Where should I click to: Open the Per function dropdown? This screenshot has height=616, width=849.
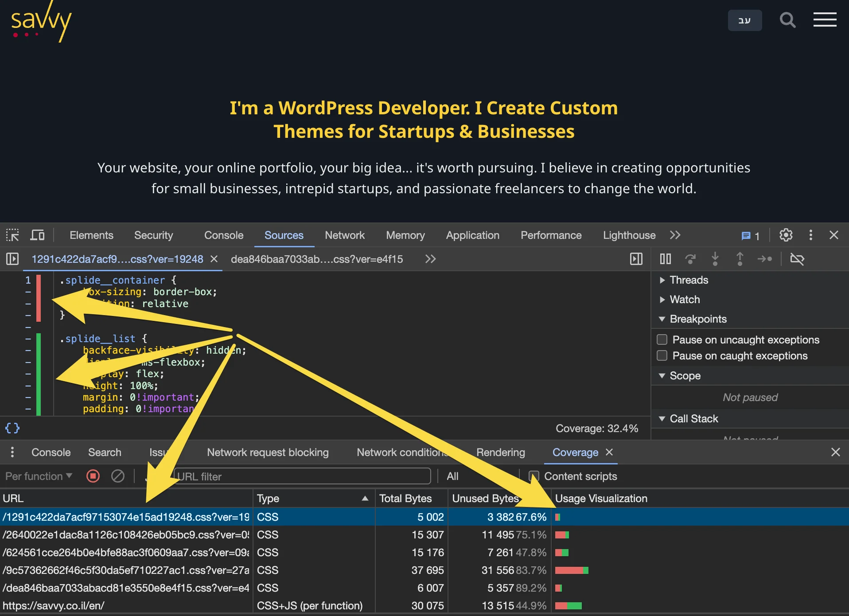coord(39,476)
